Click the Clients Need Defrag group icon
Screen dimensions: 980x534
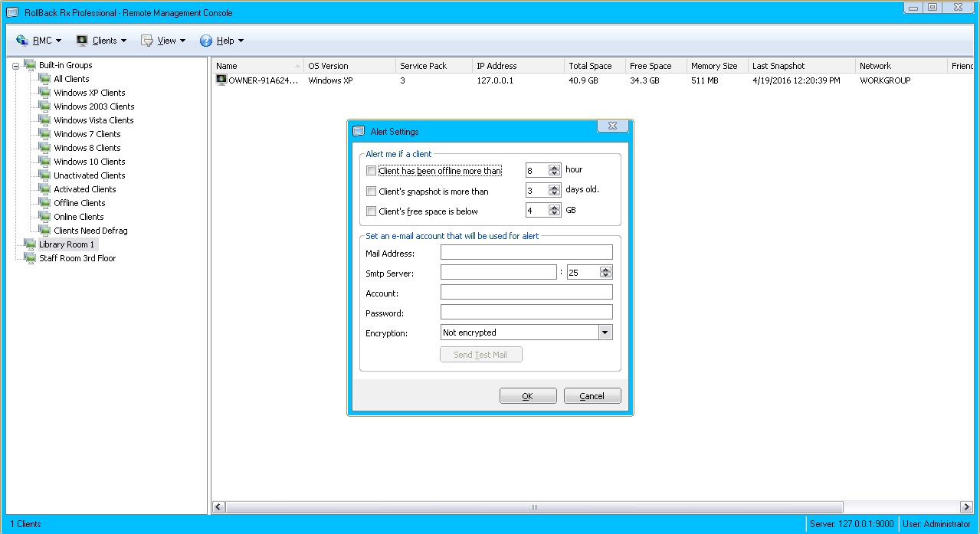44,231
